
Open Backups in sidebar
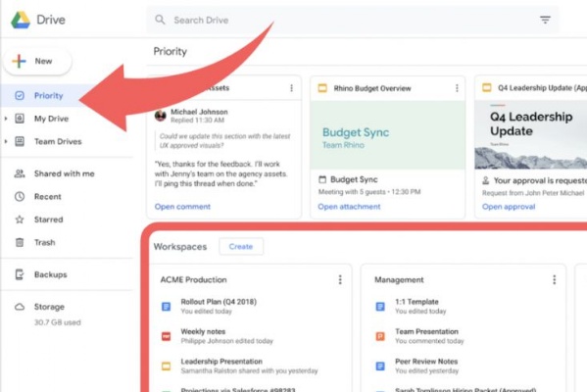(x=51, y=274)
